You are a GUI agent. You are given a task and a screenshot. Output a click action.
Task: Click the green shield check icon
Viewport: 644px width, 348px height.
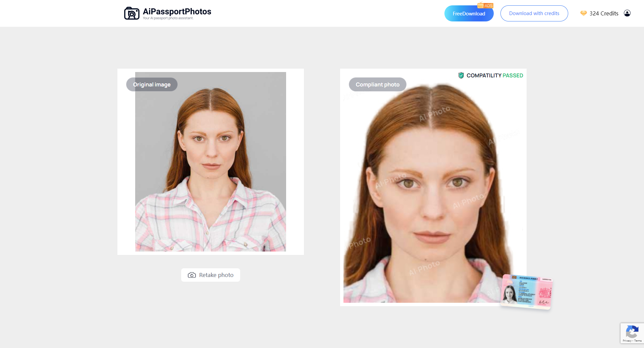(x=461, y=75)
